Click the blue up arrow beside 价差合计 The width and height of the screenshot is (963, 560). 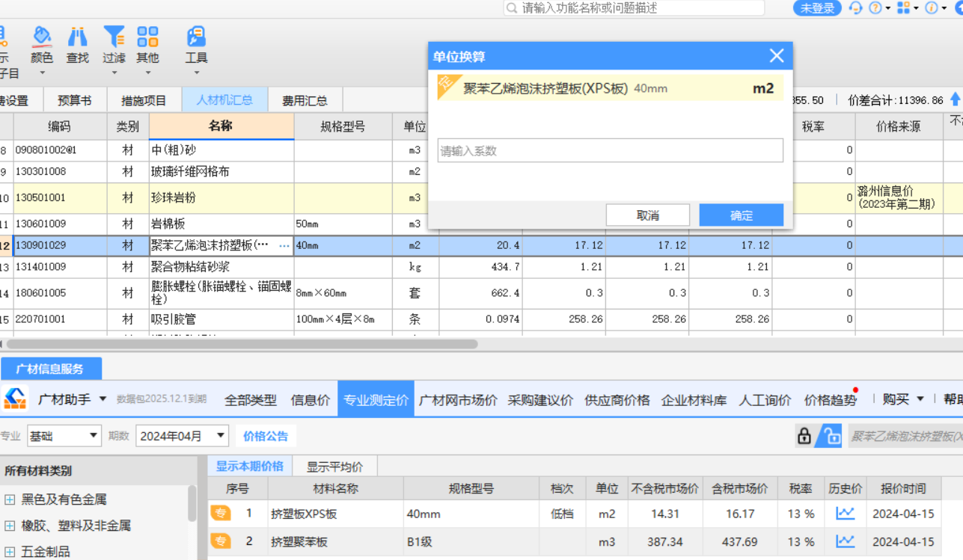pyautogui.click(x=955, y=99)
